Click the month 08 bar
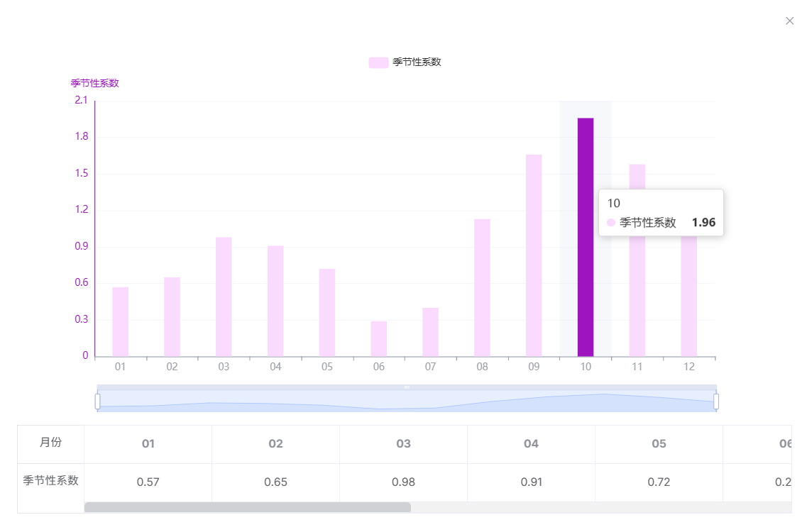The height and width of the screenshot is (532, 807). (x=482, y=287)
